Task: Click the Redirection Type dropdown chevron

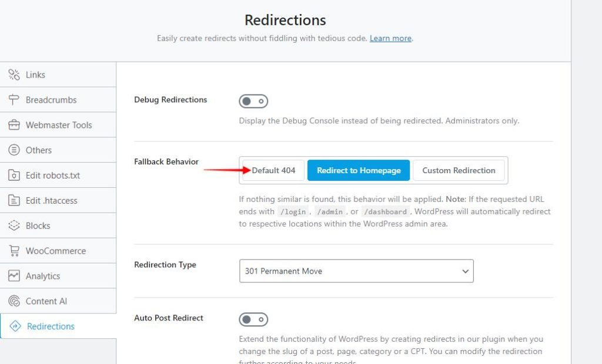Action: coord(465,271)
